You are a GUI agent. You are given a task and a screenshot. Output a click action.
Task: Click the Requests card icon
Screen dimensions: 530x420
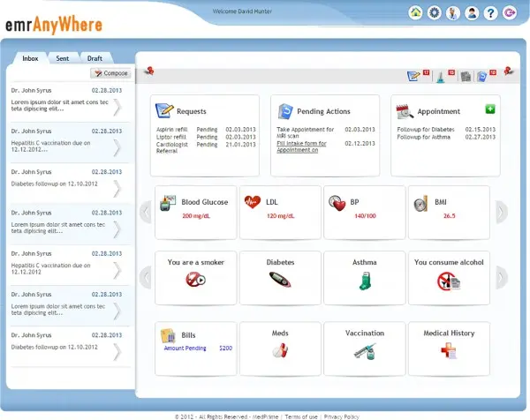click(164, 111)
